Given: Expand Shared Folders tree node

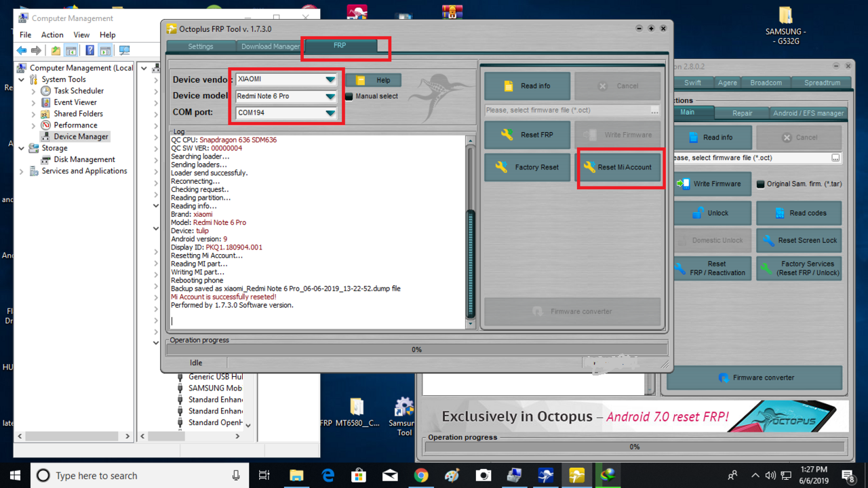Looking at the screenshot, I should 33,114.
